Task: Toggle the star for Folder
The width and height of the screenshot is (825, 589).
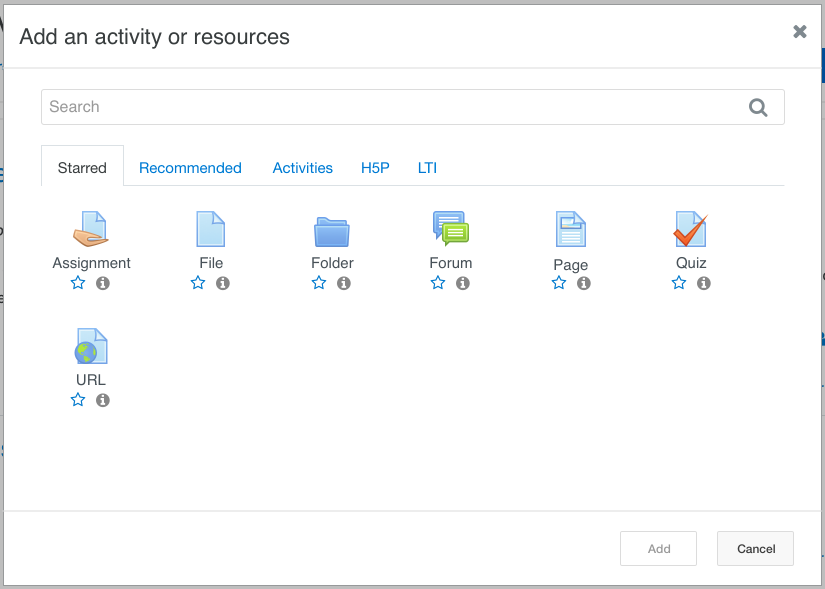Action: click(x=319, y=283)
